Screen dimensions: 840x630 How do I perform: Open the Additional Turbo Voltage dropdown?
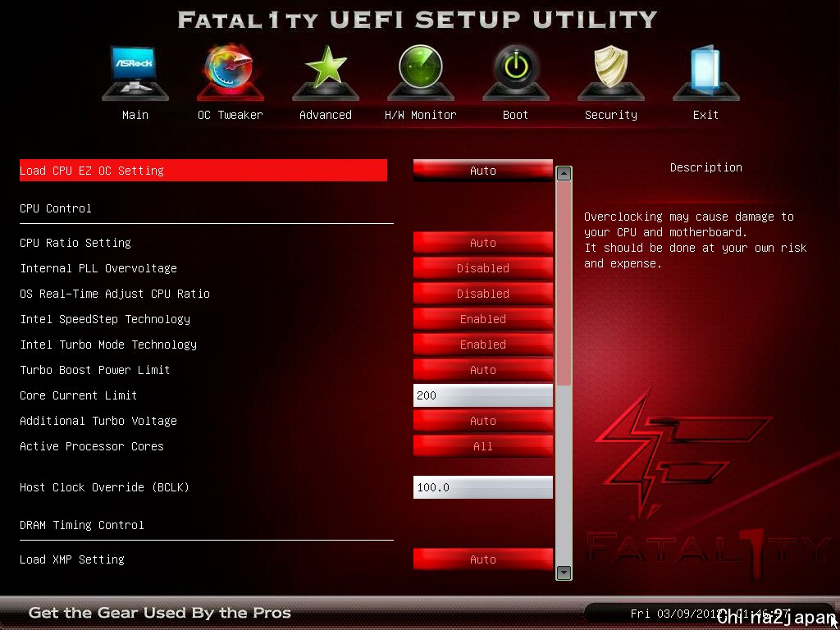(x=482, y=421)
